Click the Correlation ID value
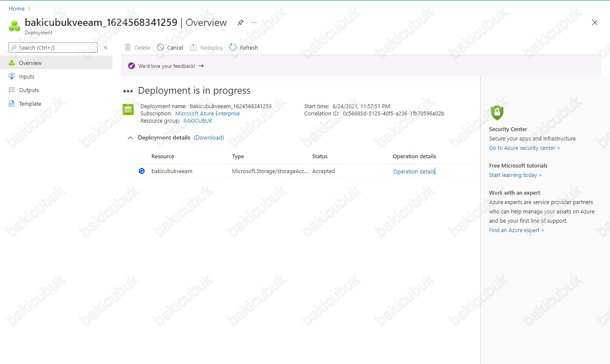Viewport: 610px width, 364px height. [x=393, y=114]
